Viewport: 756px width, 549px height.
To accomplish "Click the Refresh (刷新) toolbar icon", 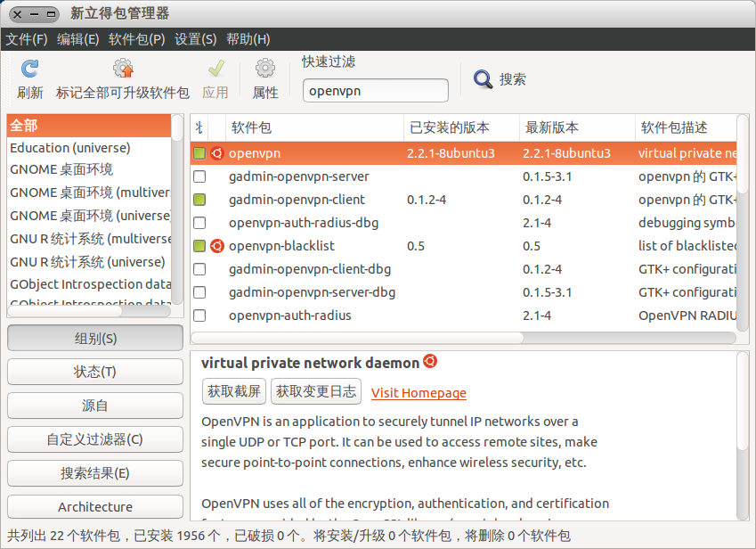I will [x=30, y=69].
